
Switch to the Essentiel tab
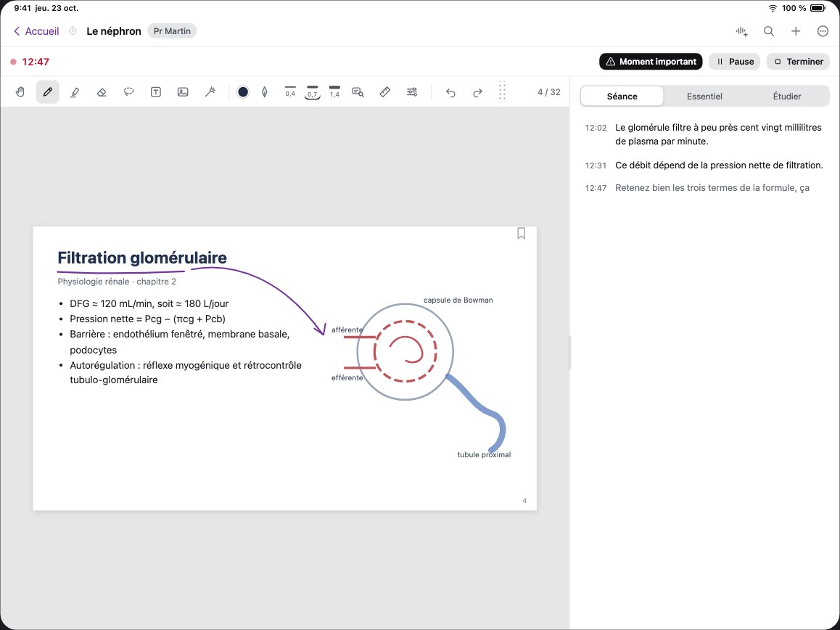pos(704,97)
